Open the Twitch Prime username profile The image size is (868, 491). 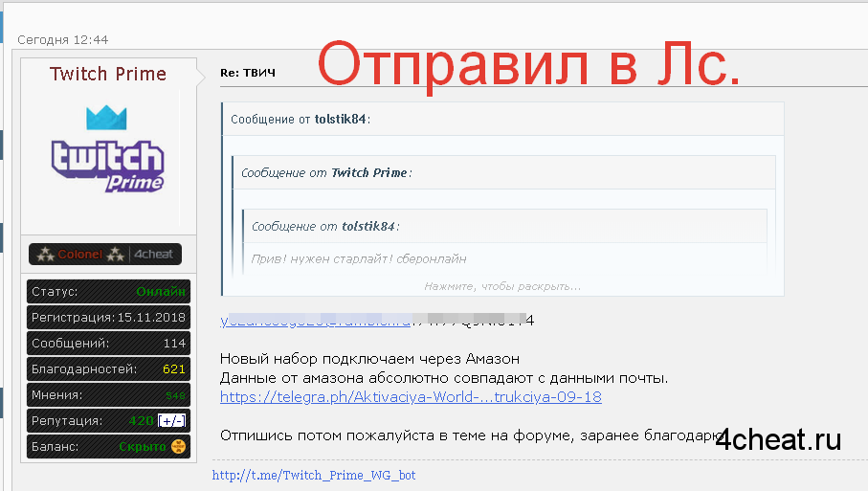coord(108,74)
